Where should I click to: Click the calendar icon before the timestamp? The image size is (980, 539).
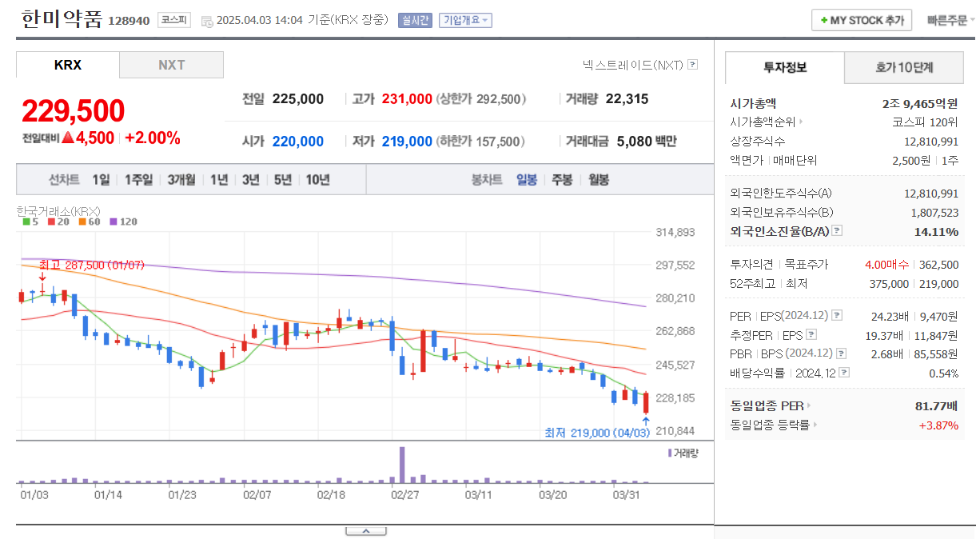tap(207, 20)
